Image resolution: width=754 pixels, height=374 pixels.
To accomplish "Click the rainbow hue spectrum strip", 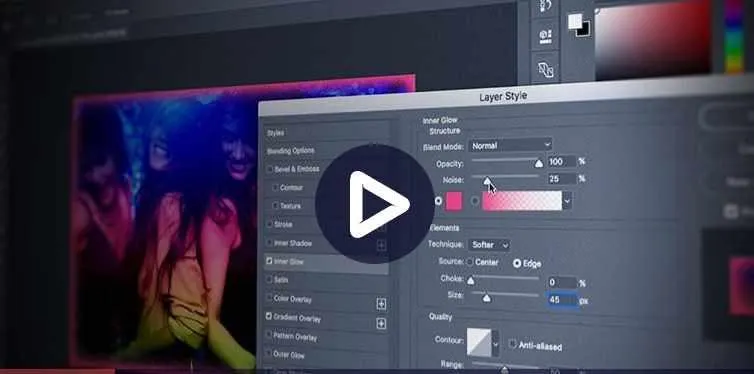I will 734,36.
